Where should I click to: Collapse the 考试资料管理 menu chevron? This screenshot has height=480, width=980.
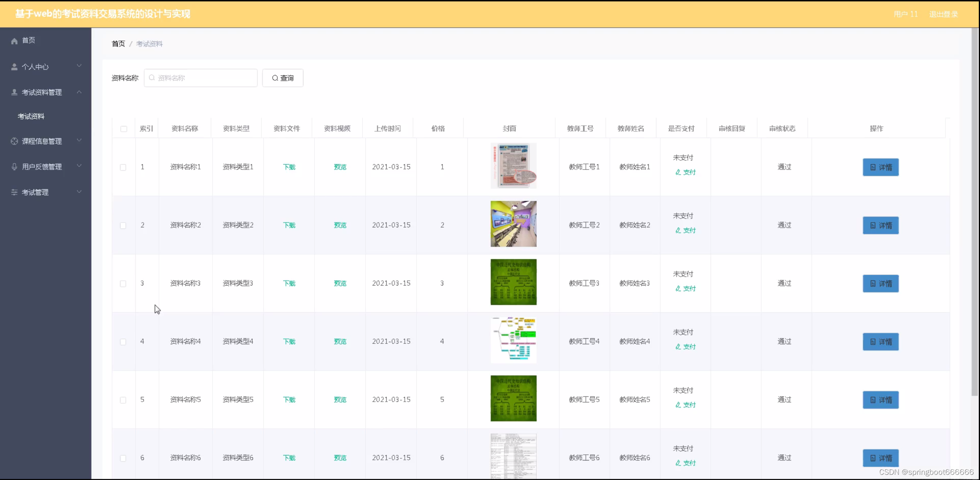(79, 92)
